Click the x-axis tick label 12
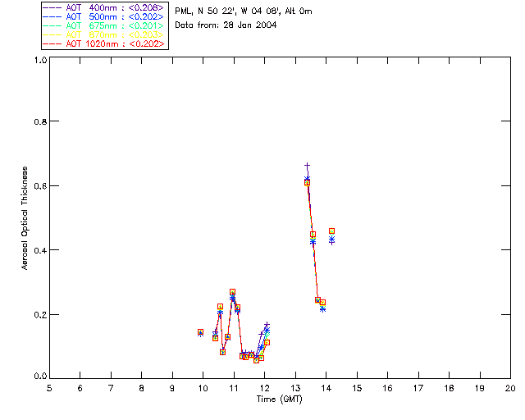The width and height of the screenshot is (525, 420). coord(264,388)
